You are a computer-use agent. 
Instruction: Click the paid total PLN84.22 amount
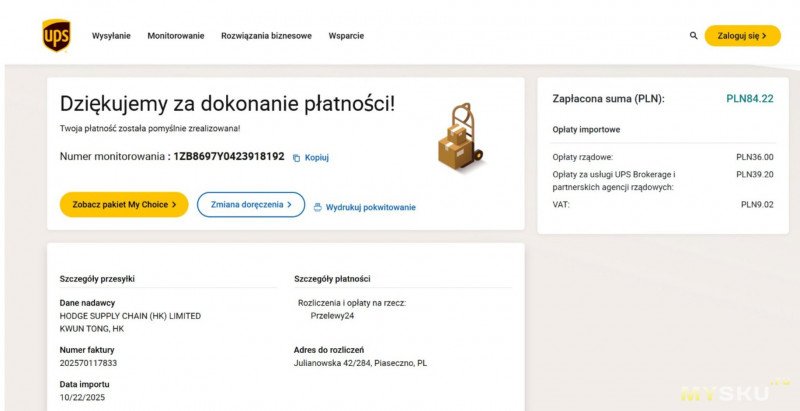[749, 99]
